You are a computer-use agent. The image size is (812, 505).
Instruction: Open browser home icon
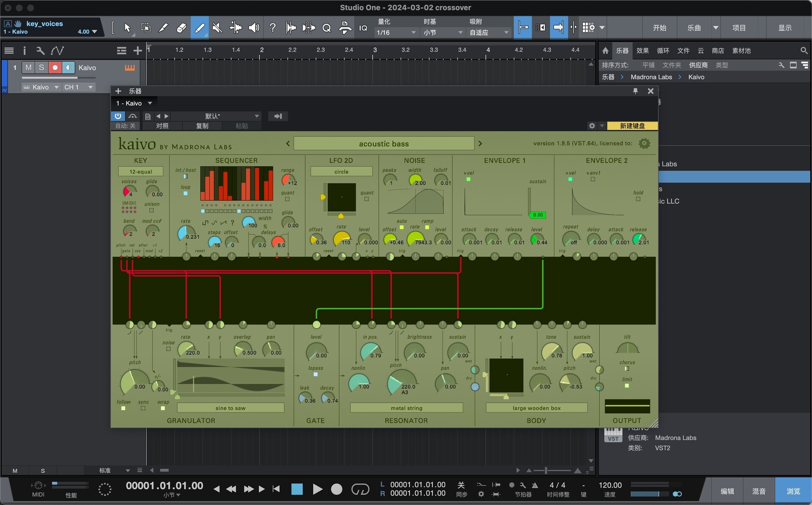coord(605,51)
